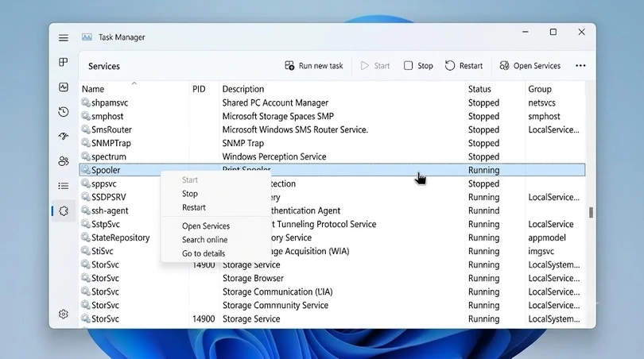644x359 pixels.
Task: Choose Go to details in context menu
Action: [204, 253]
